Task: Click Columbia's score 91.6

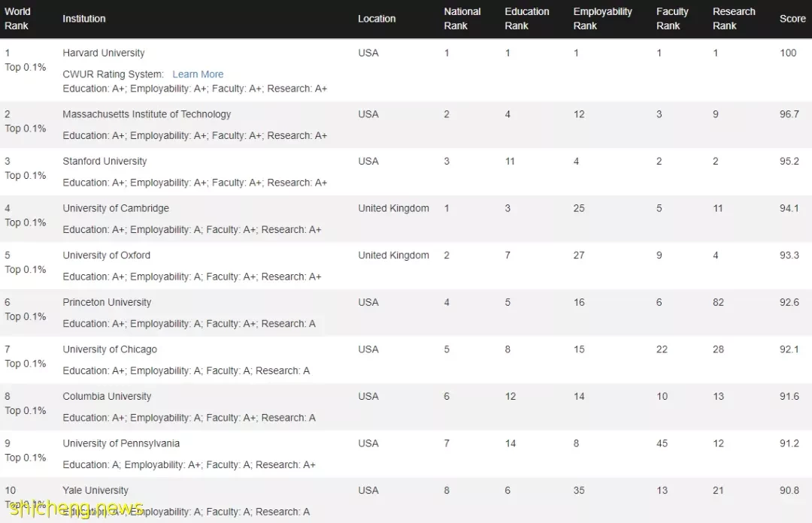Action: (x=789, y=397)
